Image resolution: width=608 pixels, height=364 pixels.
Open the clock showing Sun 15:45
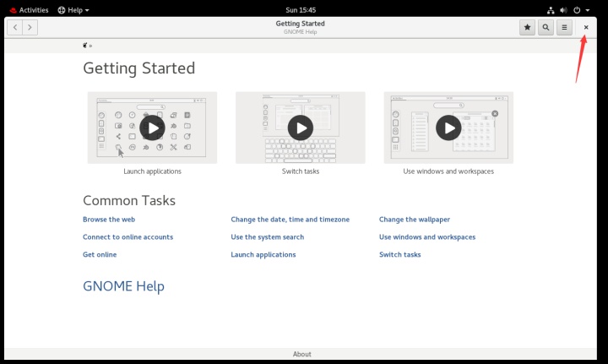[x=301, y=10]
